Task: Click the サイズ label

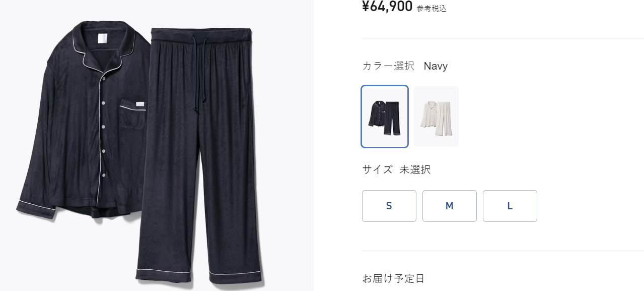Action: point(377,169)
